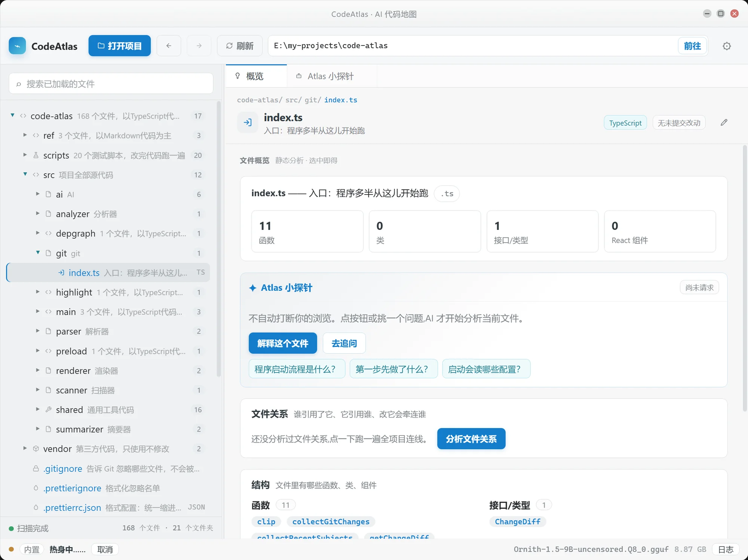Click the code icon beside ref folder

point(36,135)
